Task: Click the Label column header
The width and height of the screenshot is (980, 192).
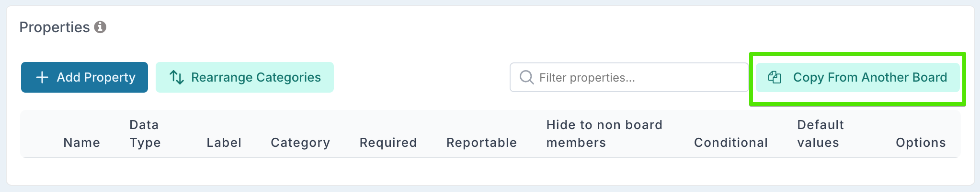Action: point(224,143)
